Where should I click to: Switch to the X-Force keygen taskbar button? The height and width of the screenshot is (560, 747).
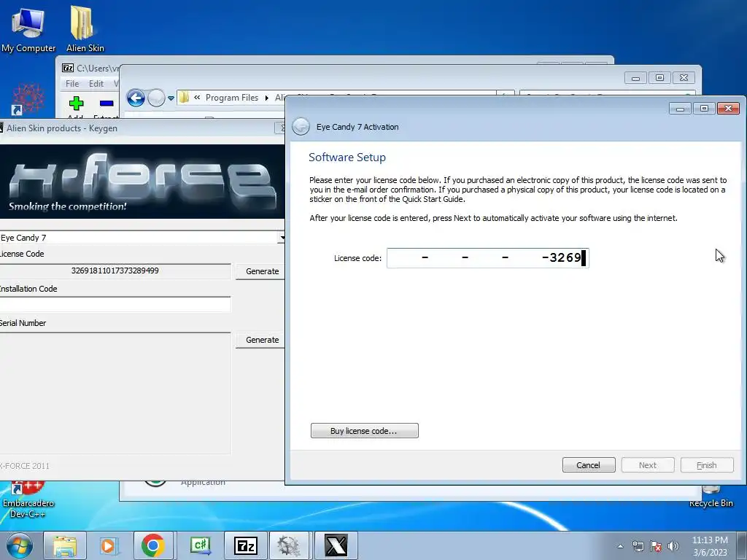[336, 545]
